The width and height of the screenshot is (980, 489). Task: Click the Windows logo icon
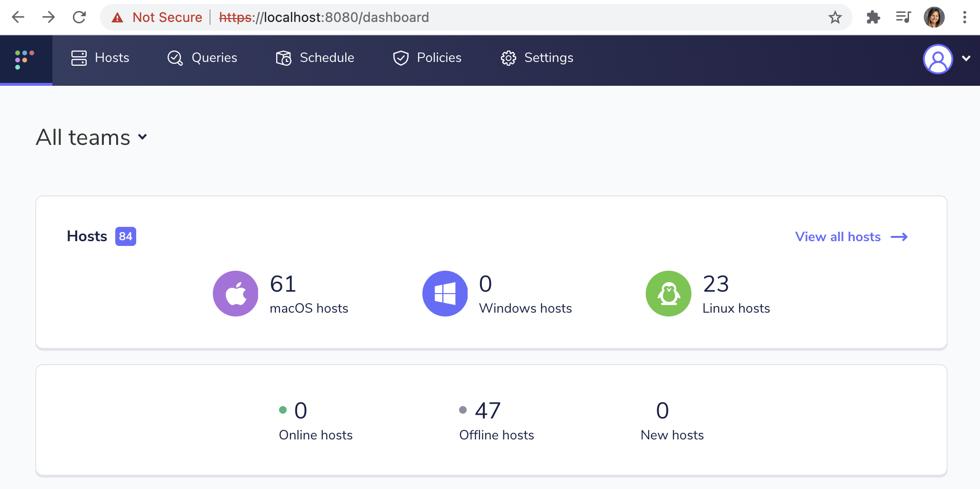tap(445, 293)
